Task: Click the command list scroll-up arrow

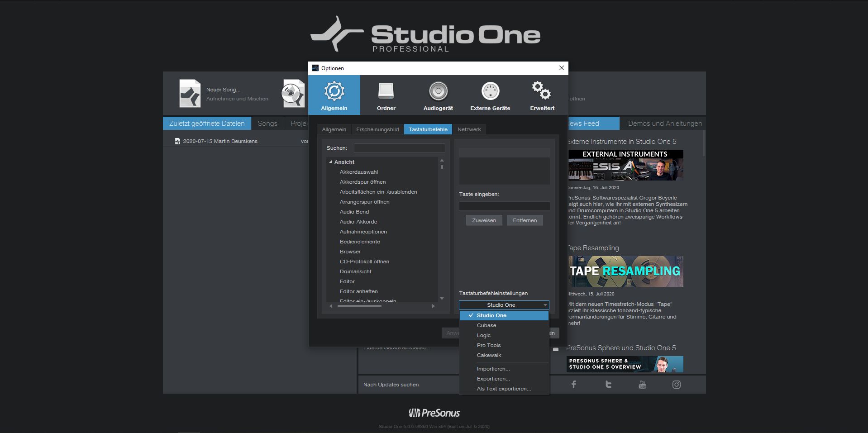Action: [x=442, y=161]
